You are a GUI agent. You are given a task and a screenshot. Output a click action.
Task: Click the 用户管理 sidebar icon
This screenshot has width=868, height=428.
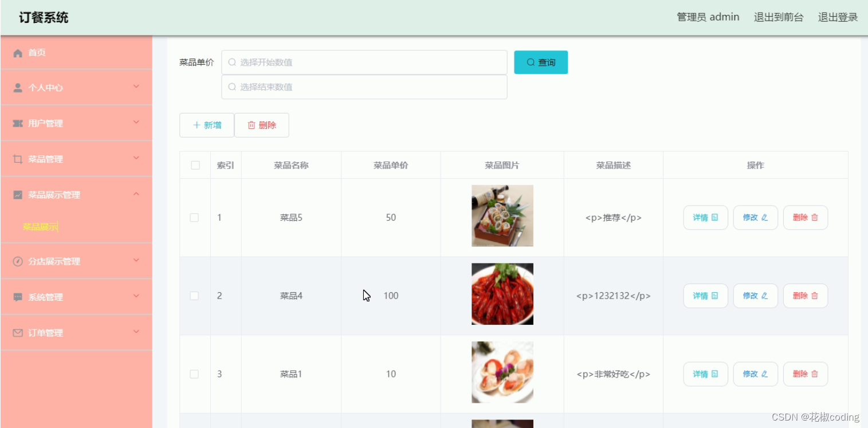click(17, 123)
